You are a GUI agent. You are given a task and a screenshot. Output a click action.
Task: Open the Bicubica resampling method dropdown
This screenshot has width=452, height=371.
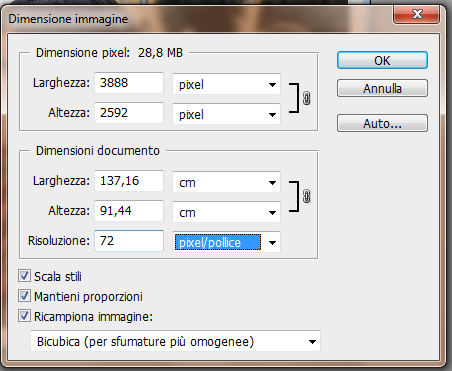[x=175, y=341]
